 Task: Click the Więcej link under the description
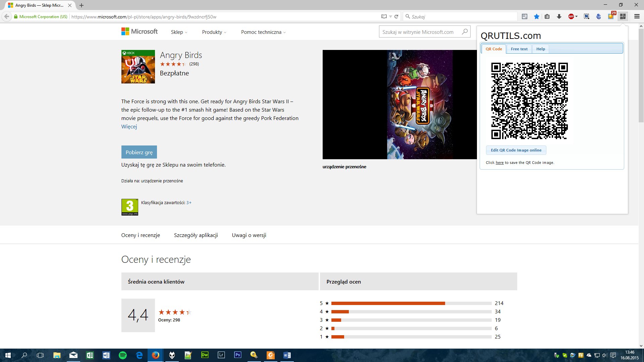[129, 127]
